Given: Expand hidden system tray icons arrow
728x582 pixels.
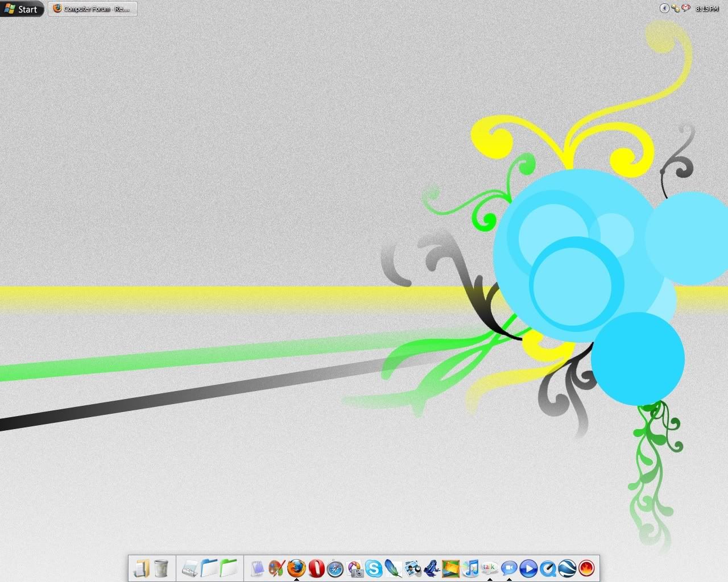Looking at the screenshot, I should click(x=664, y=8).
